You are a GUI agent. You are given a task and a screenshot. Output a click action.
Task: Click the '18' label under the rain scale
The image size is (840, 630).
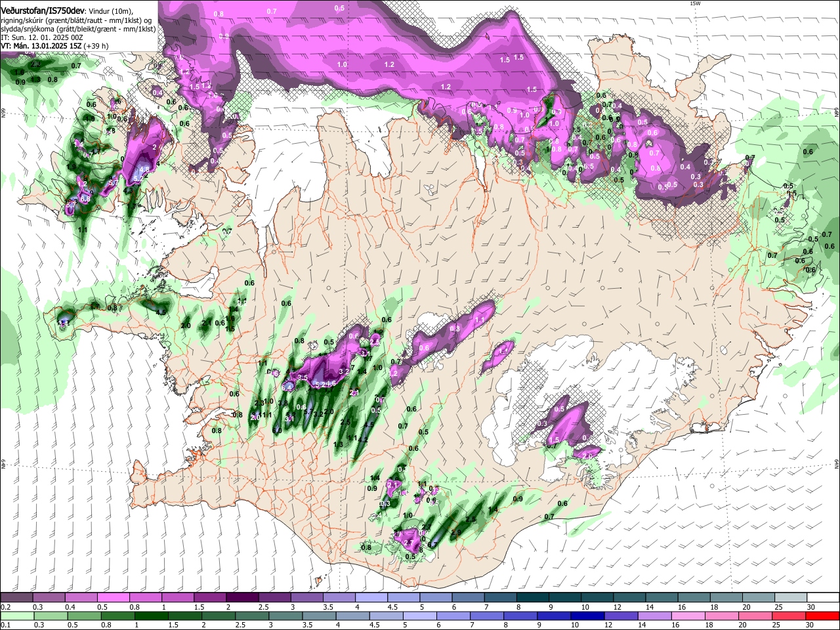click(709, 625)
